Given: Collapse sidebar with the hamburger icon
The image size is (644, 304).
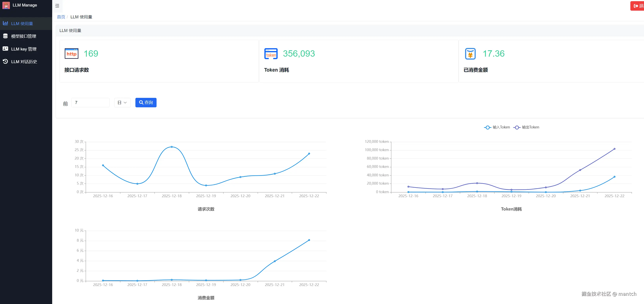Looking at the screenshot, I should pos(57,6).
